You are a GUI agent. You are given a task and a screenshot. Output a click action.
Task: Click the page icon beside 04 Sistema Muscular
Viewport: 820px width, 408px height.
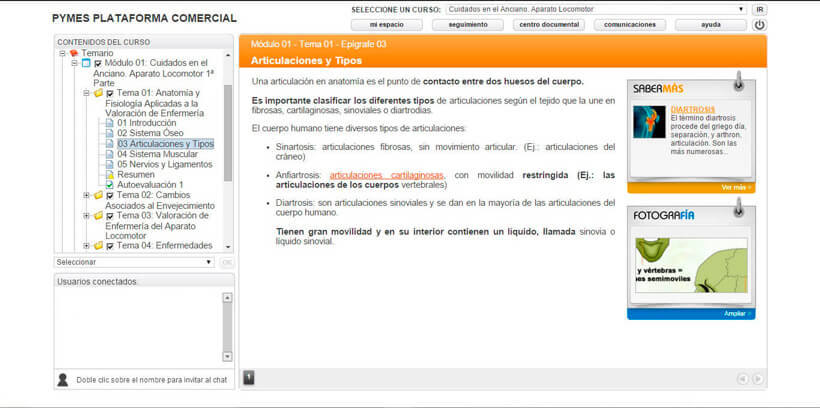[x=109, y=154]
